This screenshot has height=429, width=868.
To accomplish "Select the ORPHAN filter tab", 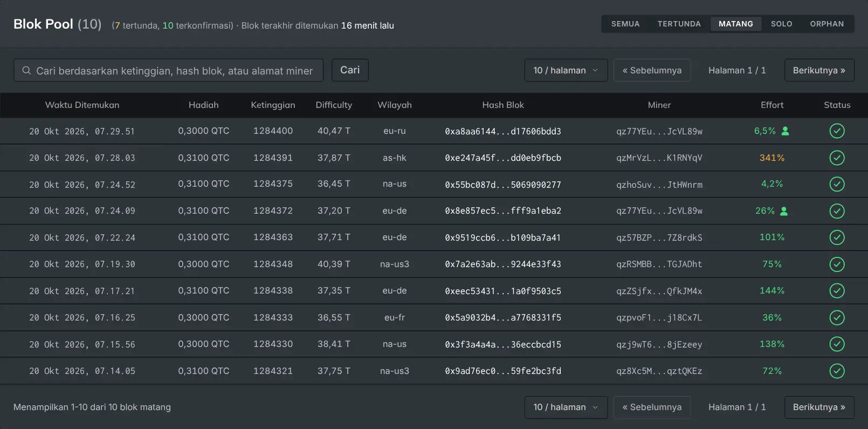I will coord(827,24).
